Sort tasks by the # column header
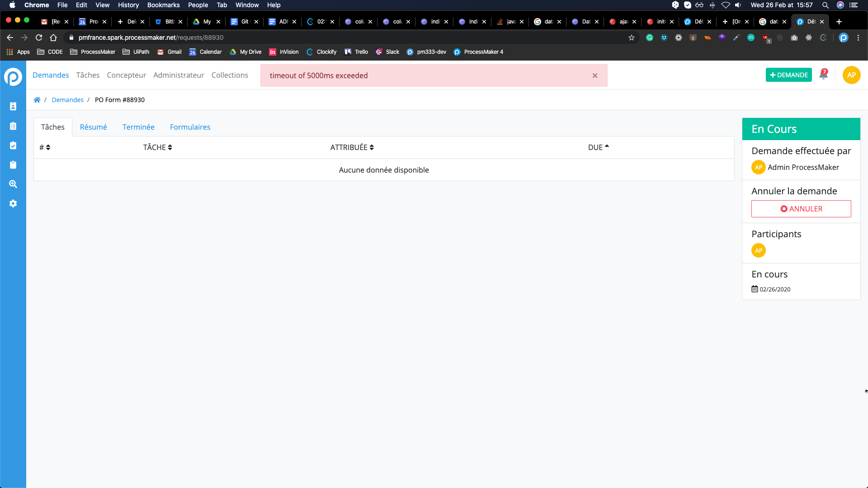 tap(45, 147)
